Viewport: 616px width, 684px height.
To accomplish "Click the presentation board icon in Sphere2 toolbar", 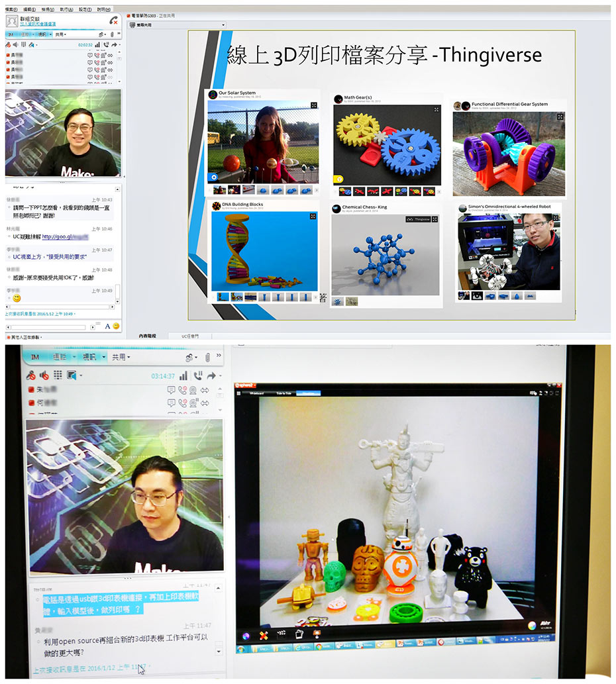I will [317, 634].
